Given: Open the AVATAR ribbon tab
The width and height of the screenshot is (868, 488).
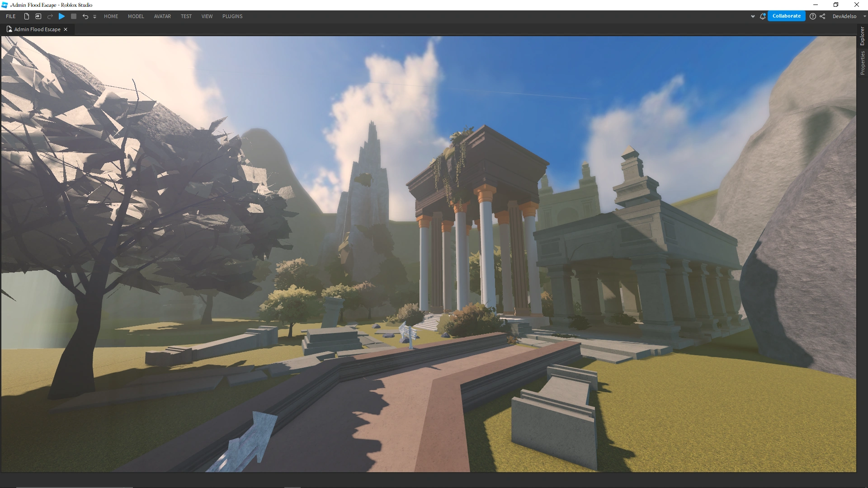Looking at the screenshot, I should tap(162, 16).
